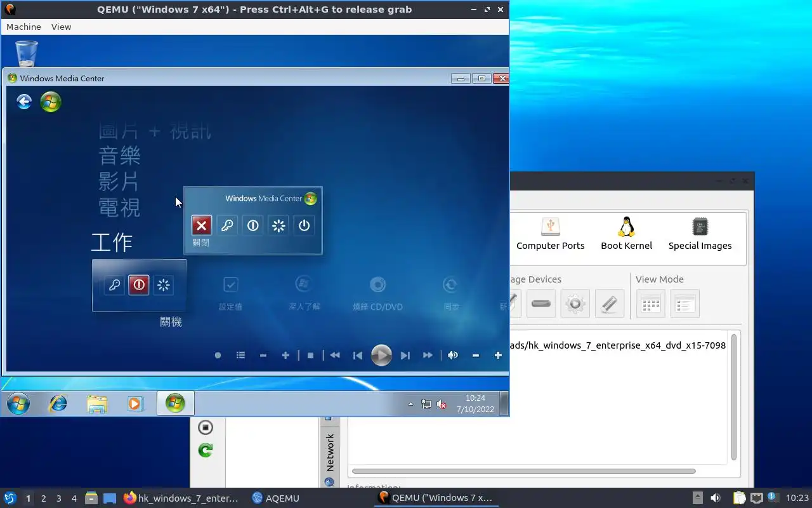Click the AQEMU device list vertical scrollbar

pos(734,397)
